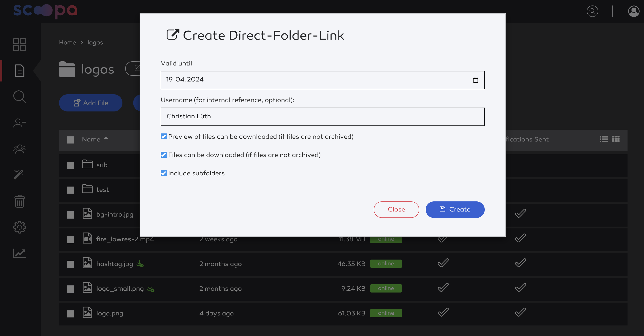
Task: Open the statistics chart icon in sidebar
Action: 19,253
